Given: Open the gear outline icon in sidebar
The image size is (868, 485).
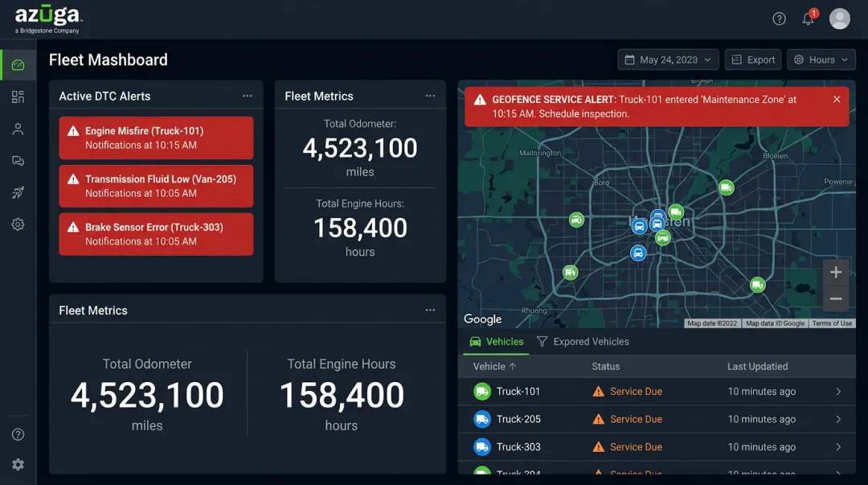Looking at the screenshot, I should pyautogui.click(x=18, y=224).
